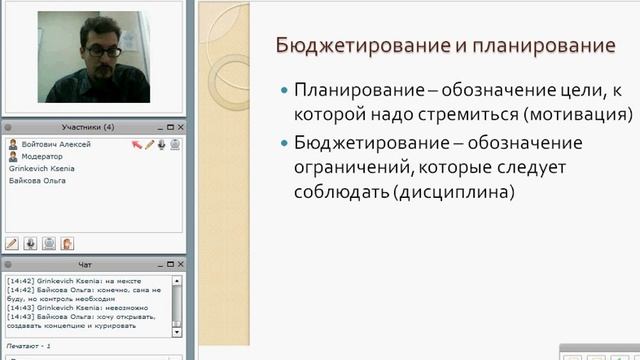Toggle webcam icon in Войтович Алексей row
The height and width of the screenshot is (360, 640).
tap(175, 144)
